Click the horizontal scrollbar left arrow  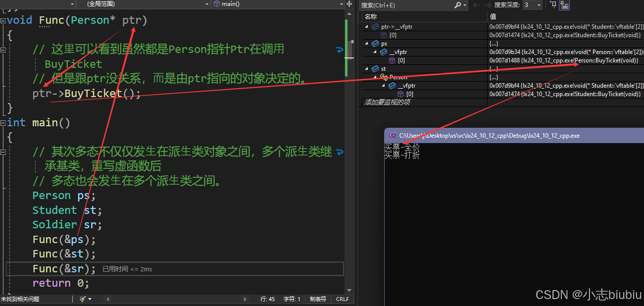coord(107,299)
